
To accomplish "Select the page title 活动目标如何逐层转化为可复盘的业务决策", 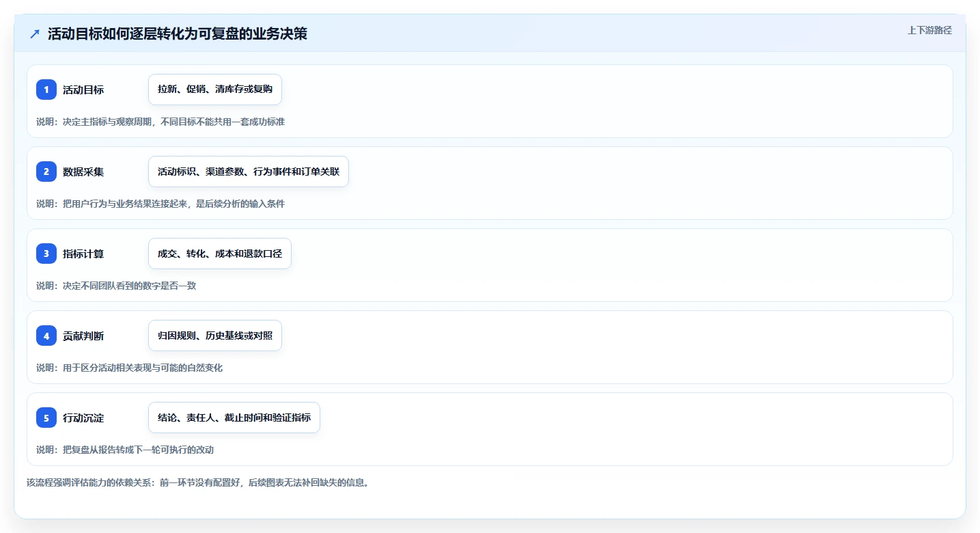I will [x=178, y=33].
